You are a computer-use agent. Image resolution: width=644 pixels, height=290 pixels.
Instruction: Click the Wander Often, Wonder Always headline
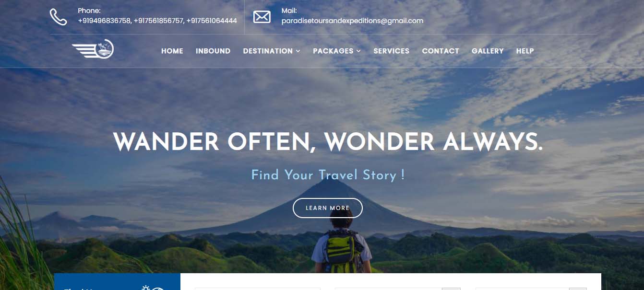click(x=328, y=142)
